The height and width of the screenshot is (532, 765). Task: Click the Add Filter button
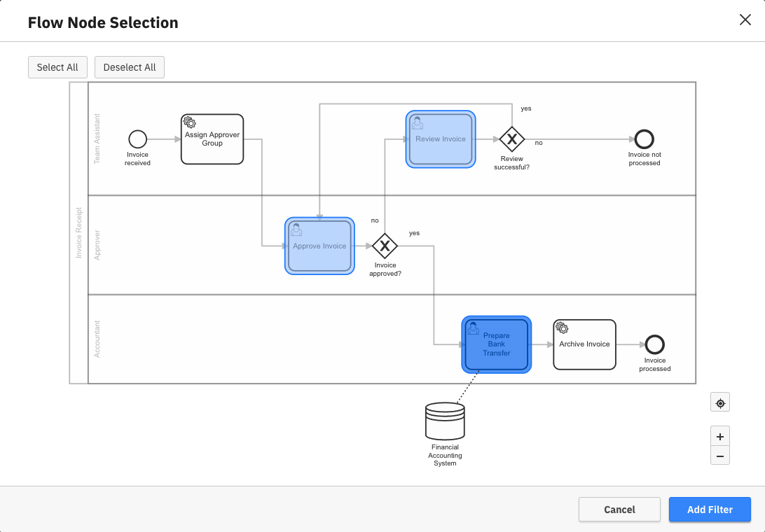pos(710,509)
